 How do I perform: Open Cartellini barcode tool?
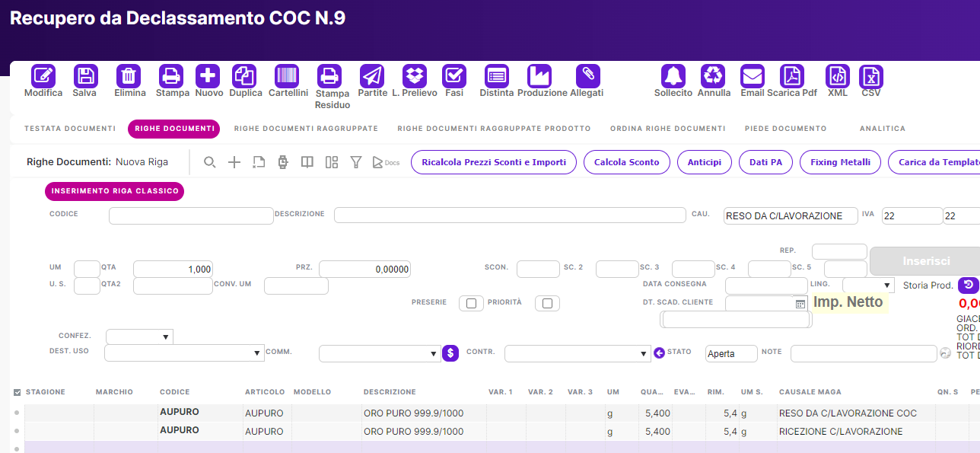tap(287, 76)
